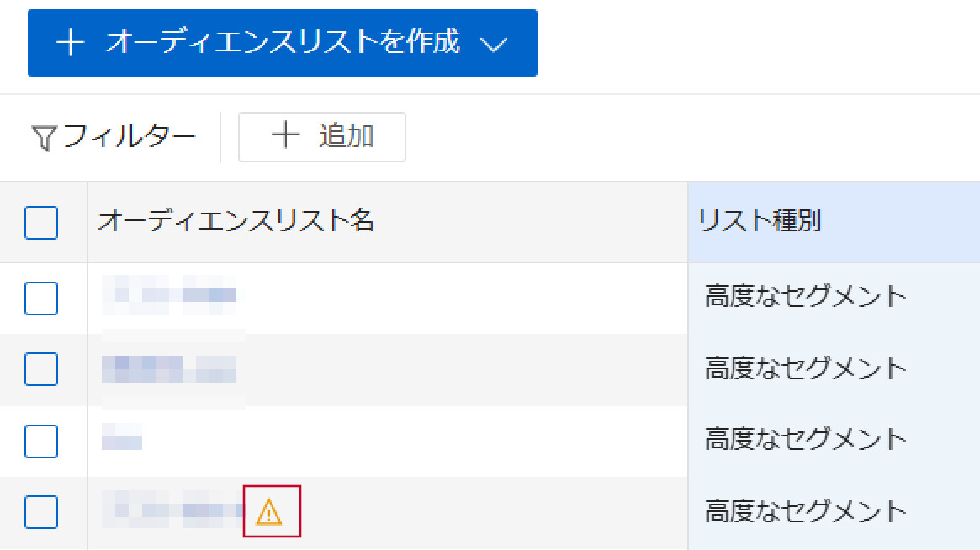Open the third short audience list name
The image size is (980, 550).
pyautogui.click(x=122, y=436)
